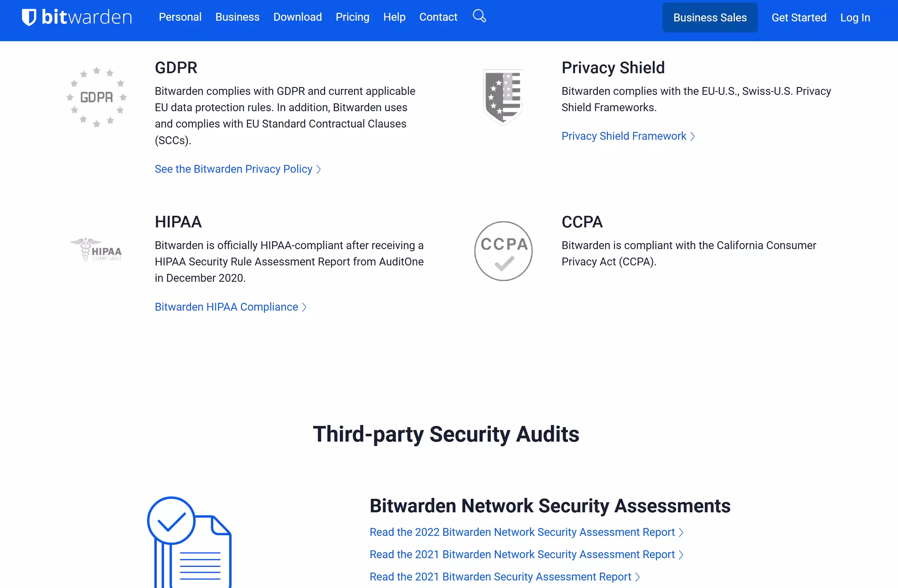Click the arrow after Bitwarden HIPAA Compliance
Viewport: 898px width, 588px height.
(304, 308)
